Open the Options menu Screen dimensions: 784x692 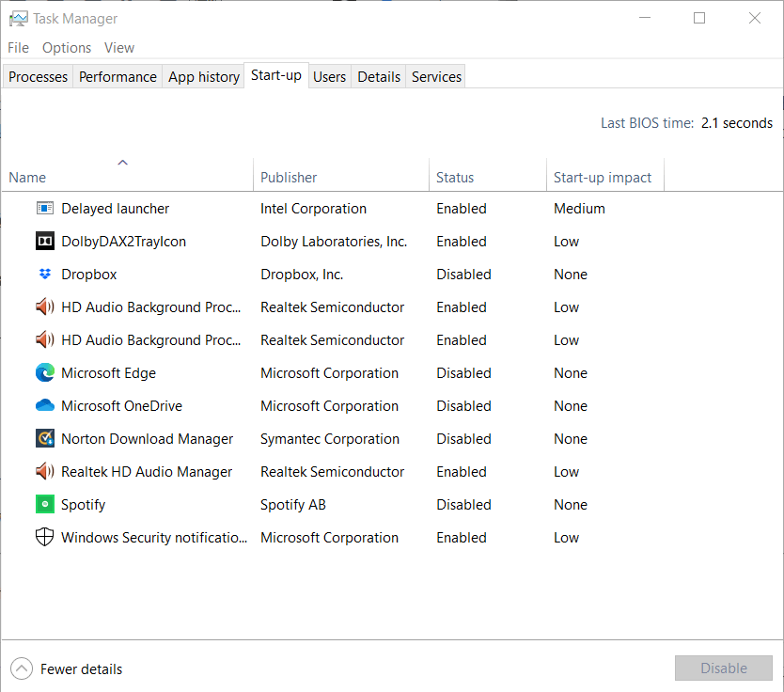(67, 48)
